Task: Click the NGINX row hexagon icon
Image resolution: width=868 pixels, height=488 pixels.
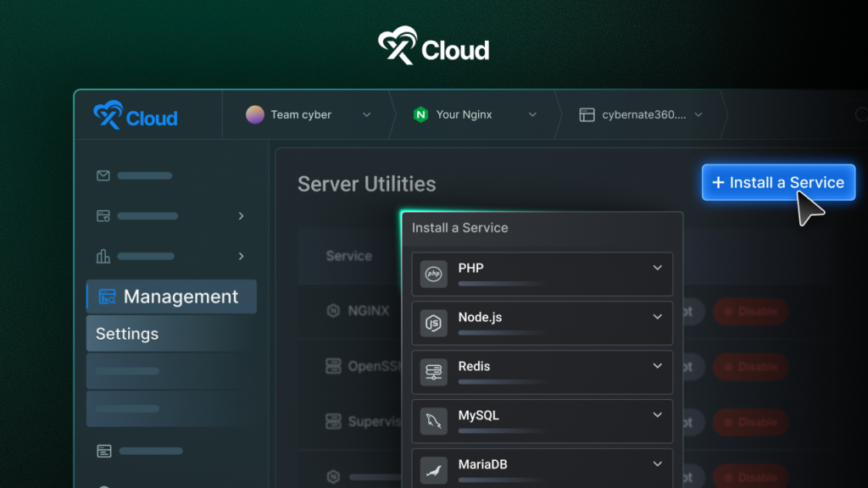Action: (x=333, y=311)
